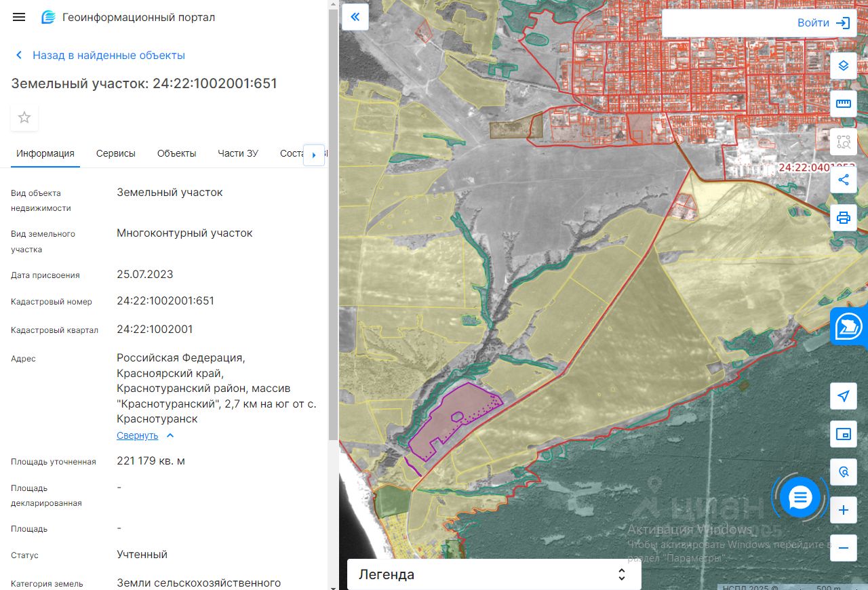Click back chevron to found objects

(19, 55)
